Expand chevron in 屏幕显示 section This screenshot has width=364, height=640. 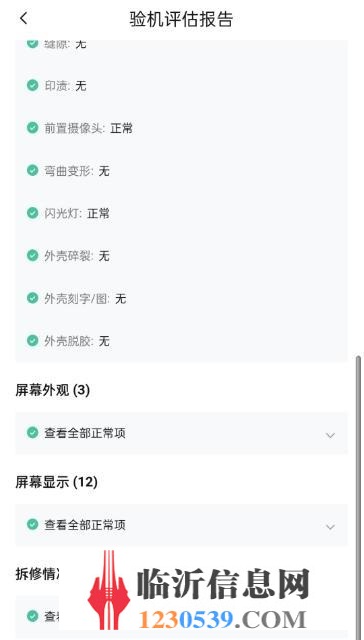[x=330, y=527]
